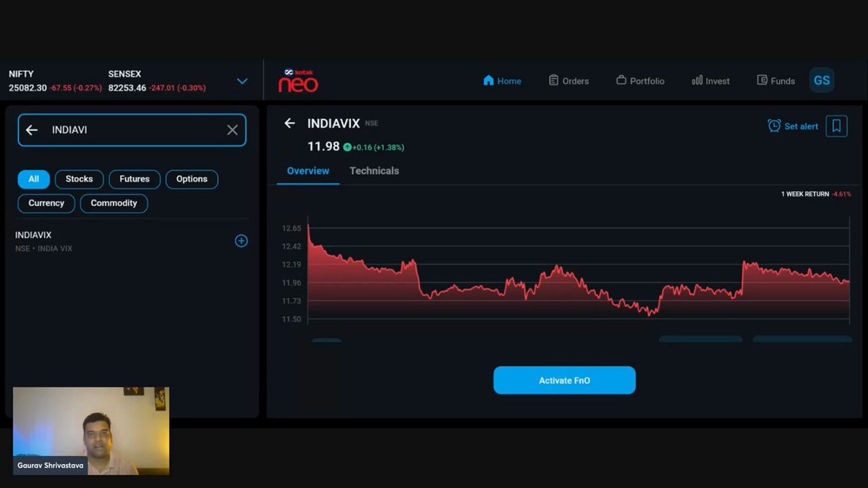The height and width of the screenshot is (488, 868).
Task: Open the Orders section
Action: coord(569,81)
